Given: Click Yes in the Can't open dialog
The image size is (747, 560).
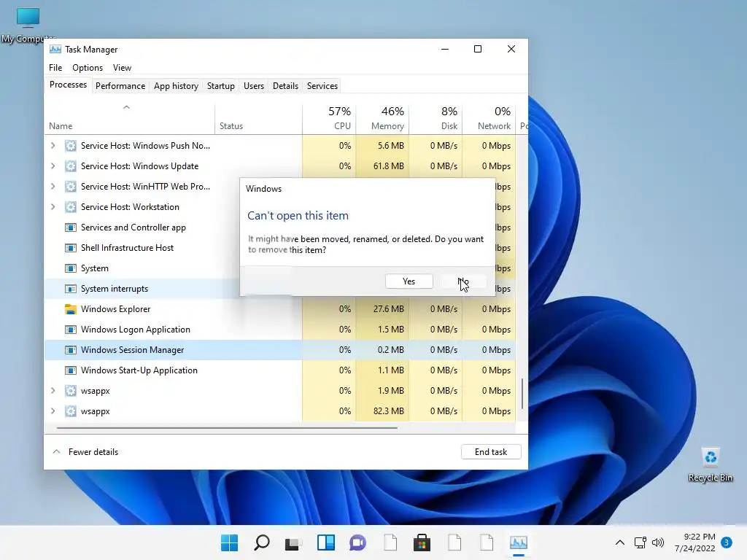Looking at the screenshot, I should (x=409, y=281).
